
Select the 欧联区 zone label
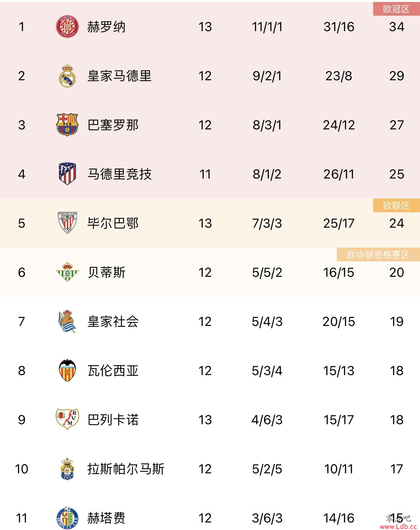(x=396, y=206)
